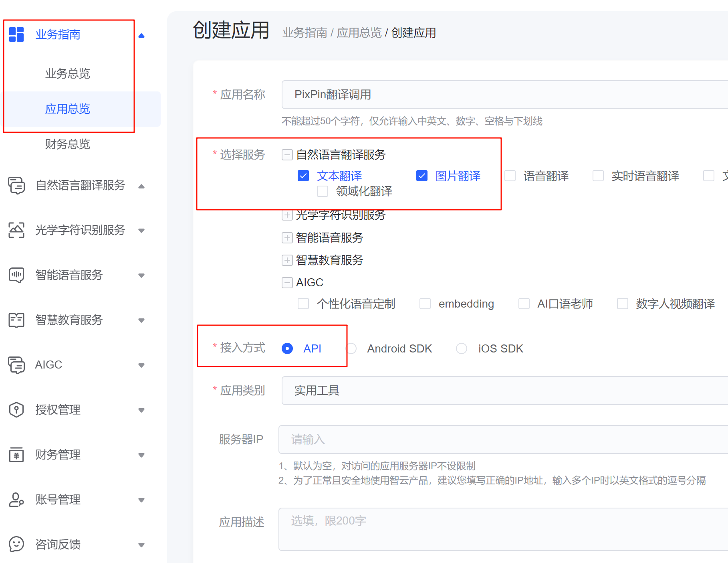Uncheck the 文本翻译 checkbox

(303, 176)
